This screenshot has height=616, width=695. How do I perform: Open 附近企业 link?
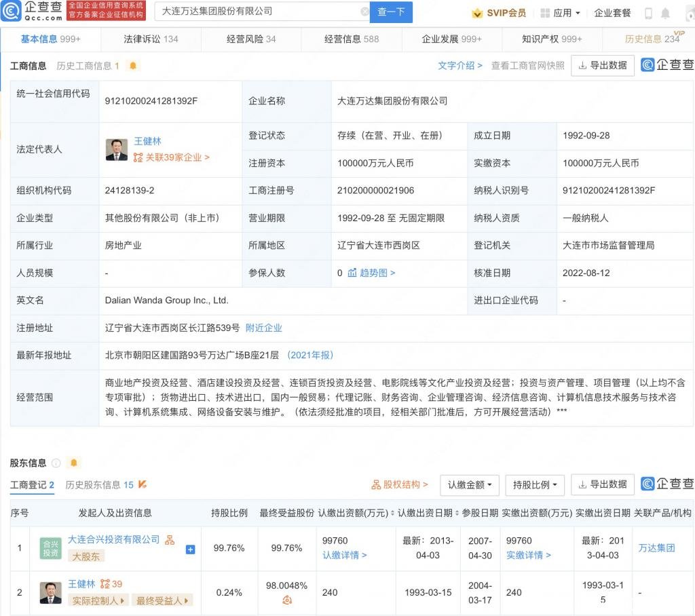(264, 328)
